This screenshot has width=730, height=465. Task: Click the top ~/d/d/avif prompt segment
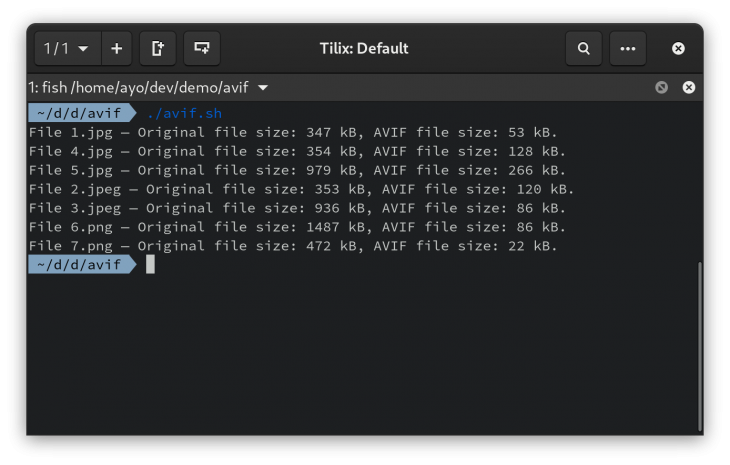point(78,113)
